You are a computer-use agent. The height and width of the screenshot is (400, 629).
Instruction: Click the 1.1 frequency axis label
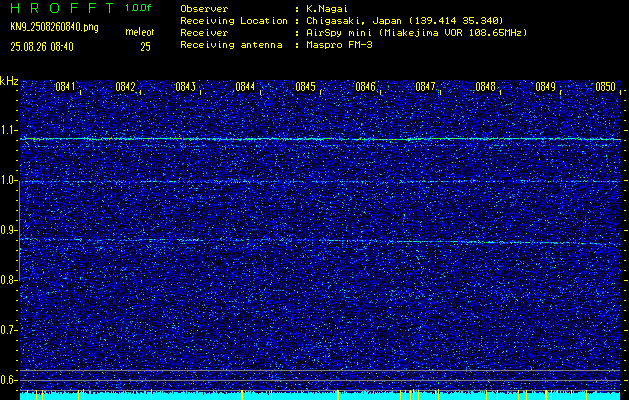pos(8,130)
